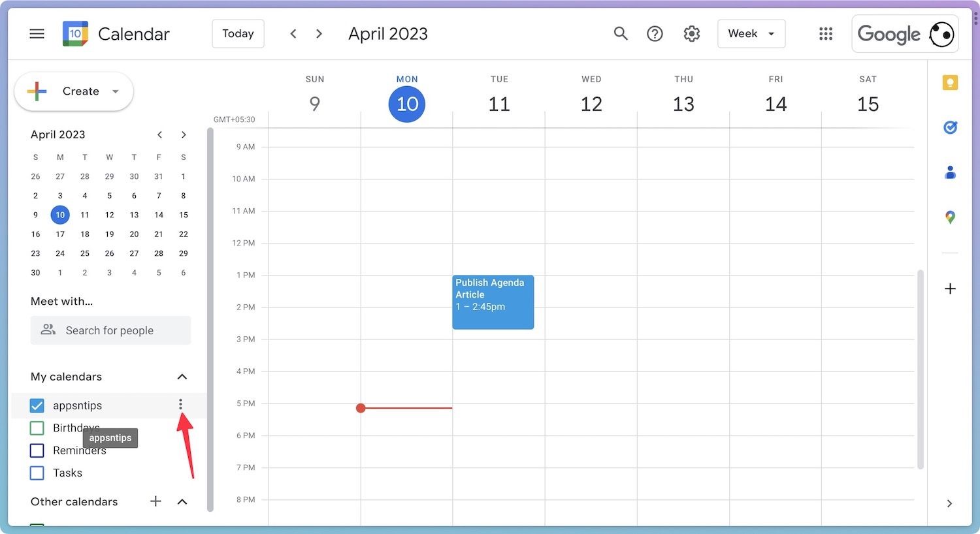
Task: Open options for appsntips calendar
Action: [181, 405]
